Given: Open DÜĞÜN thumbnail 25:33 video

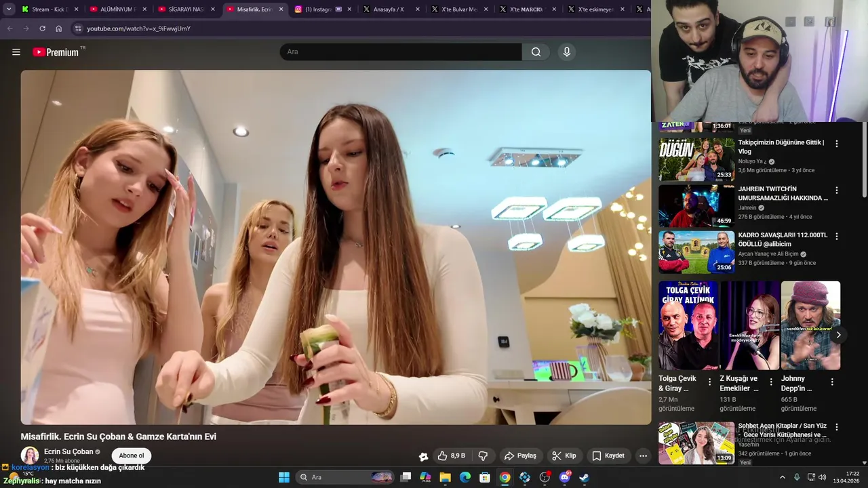Looking at the screenshot, I should click(x=696, y=160).
